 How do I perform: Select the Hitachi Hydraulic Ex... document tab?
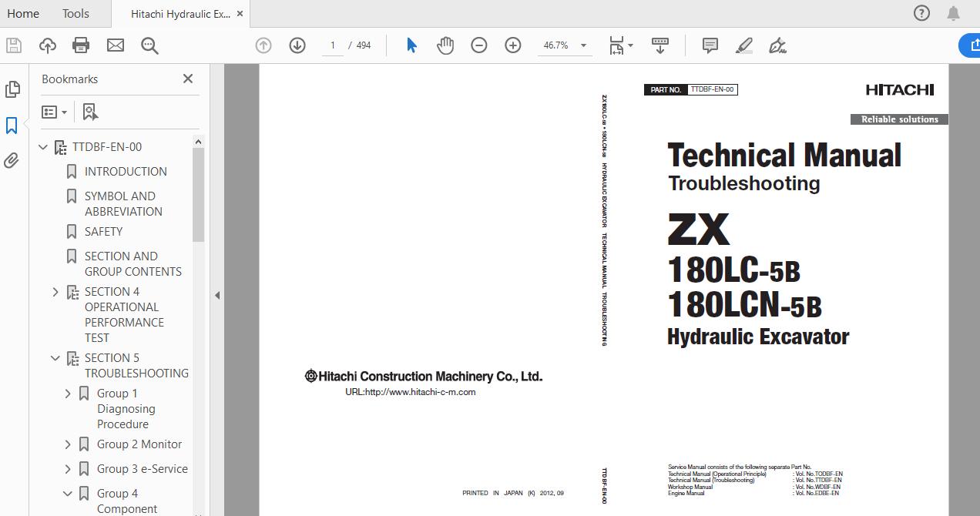180,13
